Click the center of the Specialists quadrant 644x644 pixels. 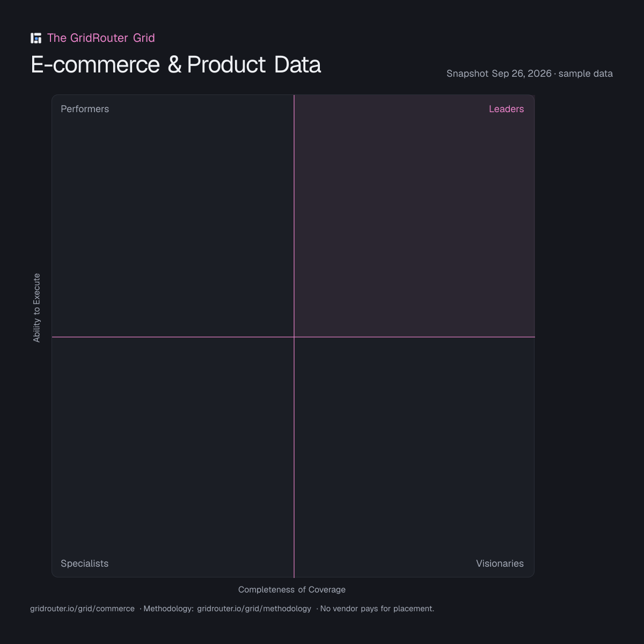(173, 457)
